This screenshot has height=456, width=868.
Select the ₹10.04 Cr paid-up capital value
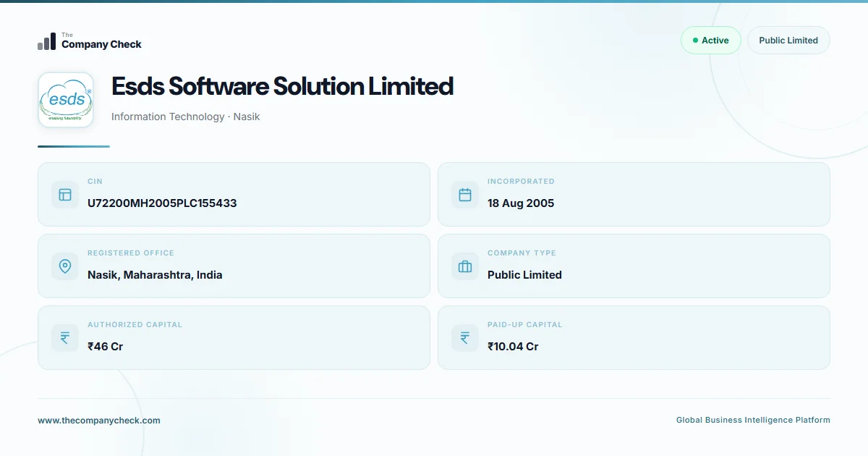tap(513, 347)
